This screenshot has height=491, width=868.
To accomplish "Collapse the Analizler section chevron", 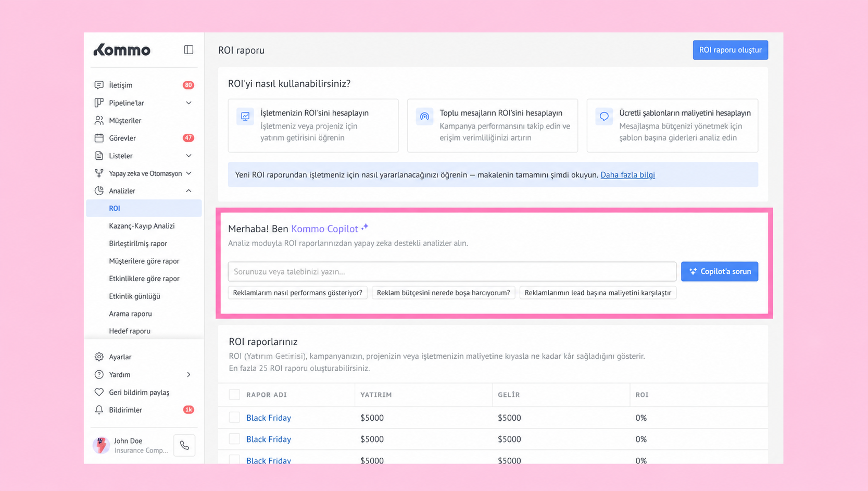I will pyautogui.click(x=188, y=191).
